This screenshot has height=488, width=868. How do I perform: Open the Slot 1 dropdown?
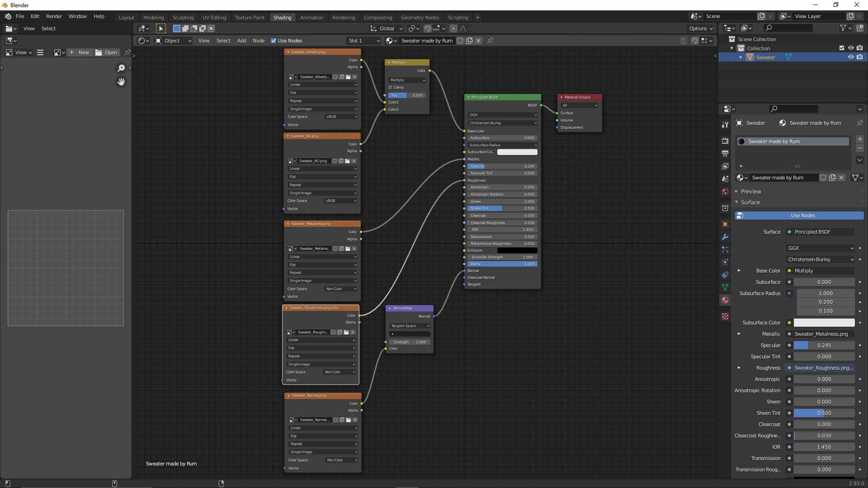pos(364,41)
